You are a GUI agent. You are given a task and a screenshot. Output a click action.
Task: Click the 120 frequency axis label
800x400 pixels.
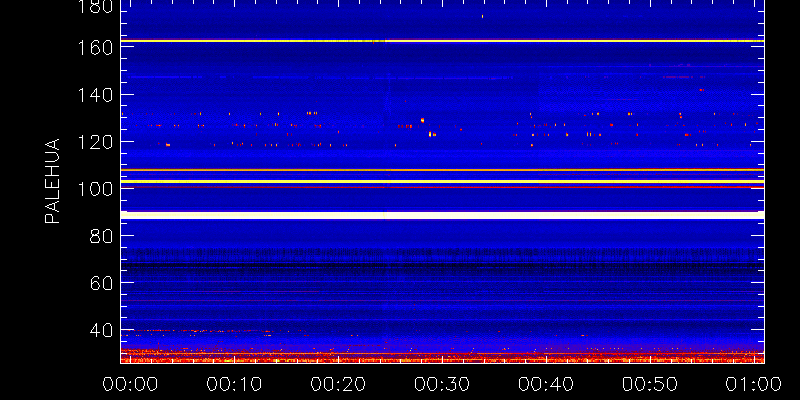[94, 142]
